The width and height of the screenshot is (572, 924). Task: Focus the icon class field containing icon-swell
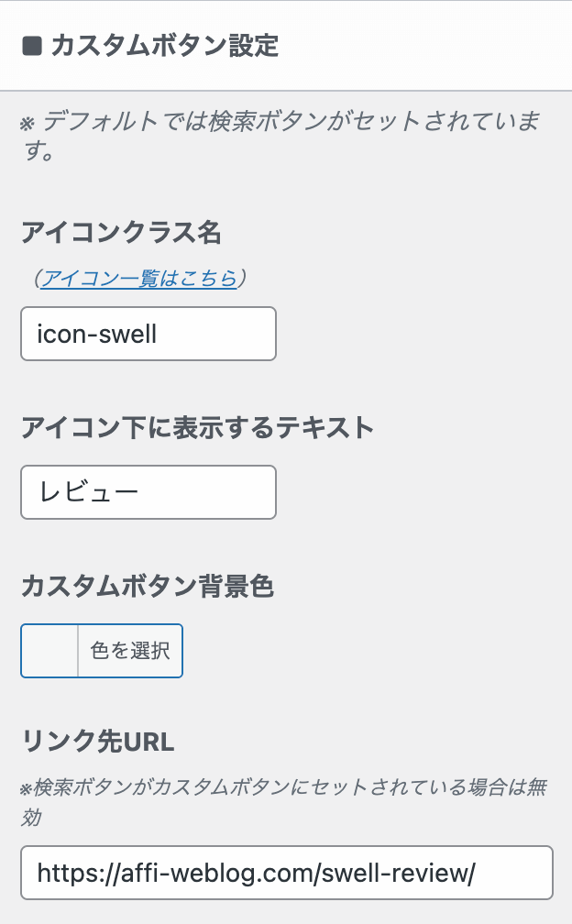click(x=148, y=334)
